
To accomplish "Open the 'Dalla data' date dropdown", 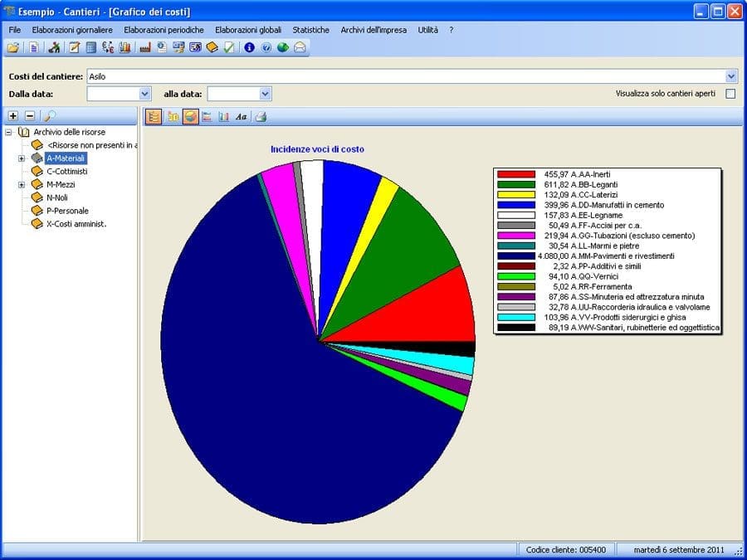I will pos(145,94).
